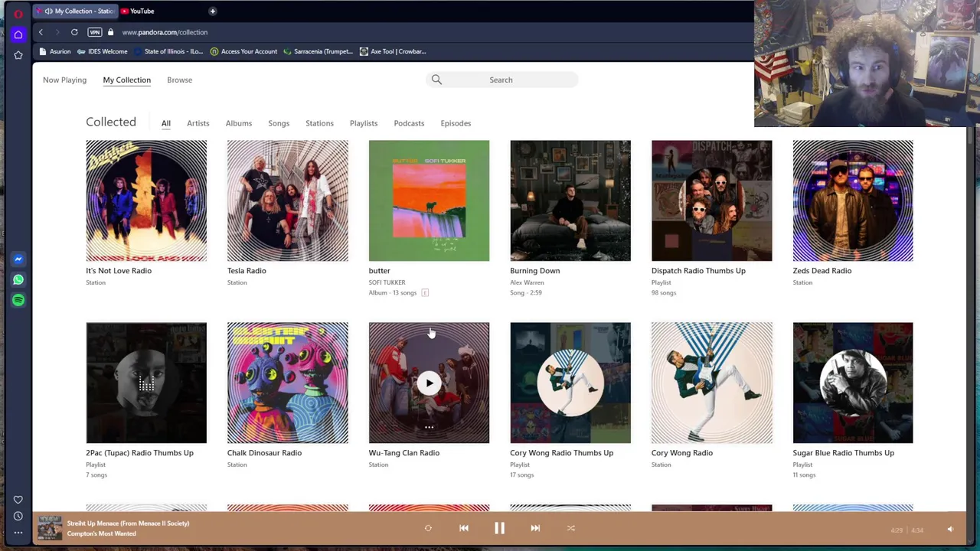Open the sidebar three-dots setup menu
Image resolution: width=980 pixels, height=551 pixels.
18,533
